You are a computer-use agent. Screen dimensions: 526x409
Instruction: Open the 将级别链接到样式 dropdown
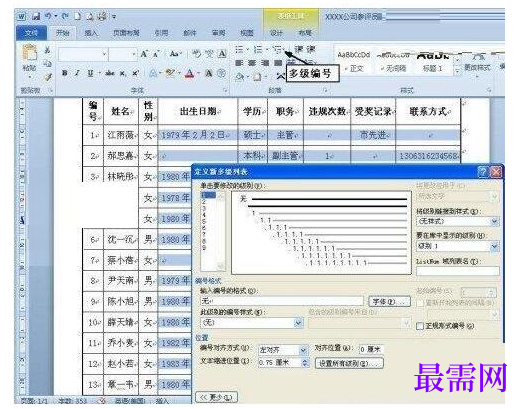[458, 221]
